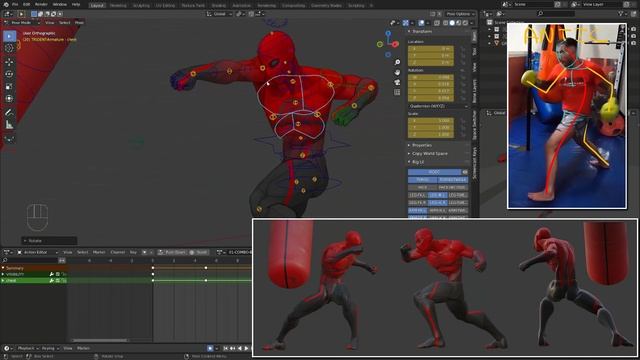640x360 pixels.
Task: Toggle only-selected filter in action editor search
Action: point(62,260)
